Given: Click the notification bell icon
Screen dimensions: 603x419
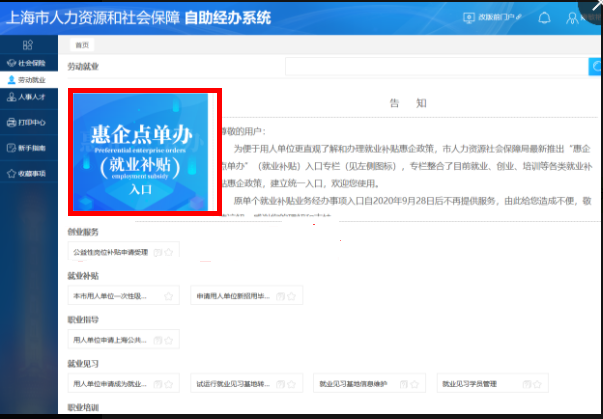Looking at the screenshot, I should (x=545, y=18).
